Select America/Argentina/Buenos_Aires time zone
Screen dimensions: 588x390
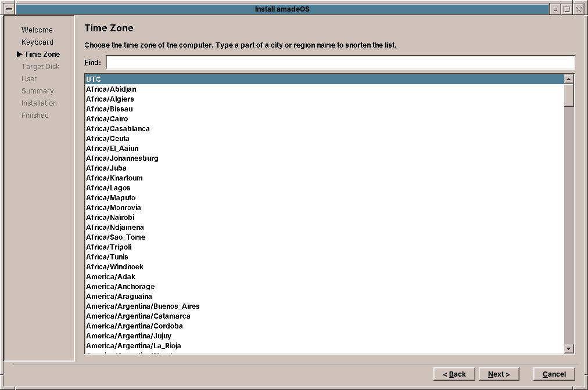(x=324, y=306)
